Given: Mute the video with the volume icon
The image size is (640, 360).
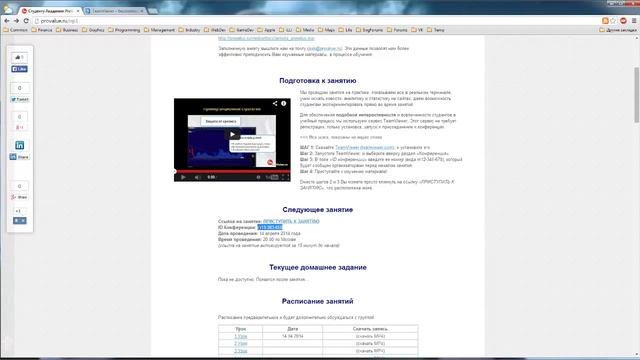Looking at the screenshot, I should [x=198, y=177].
